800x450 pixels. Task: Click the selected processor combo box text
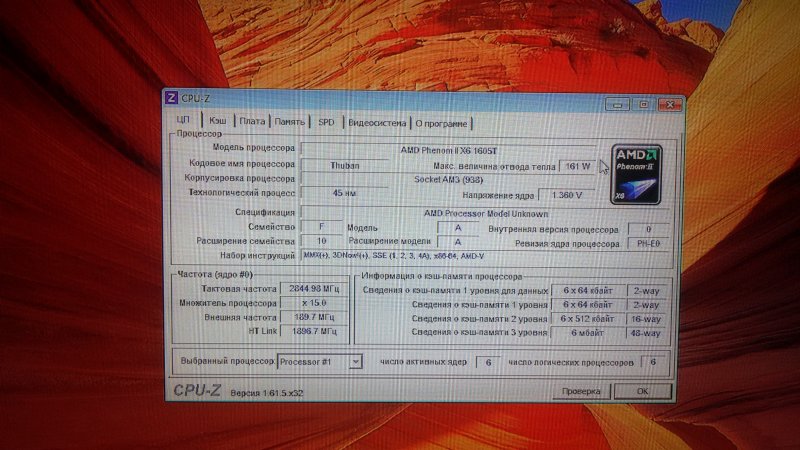312,360
